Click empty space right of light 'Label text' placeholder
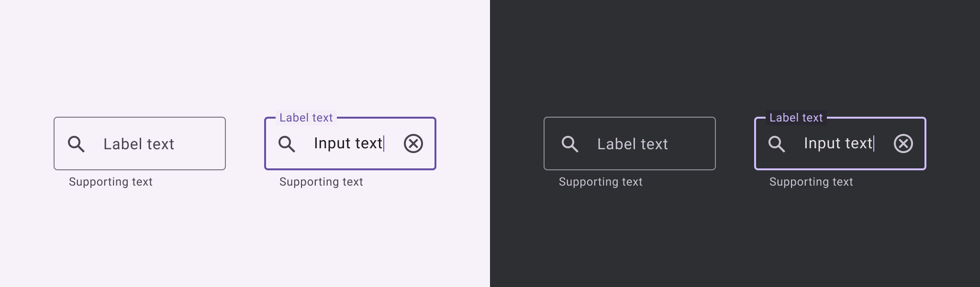The image size is (980, 287). (201, 144)
